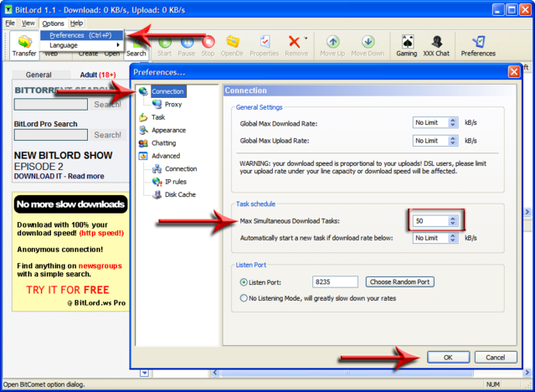
Task: Close the Preferences dialog
Action: [x=514, y=72]
